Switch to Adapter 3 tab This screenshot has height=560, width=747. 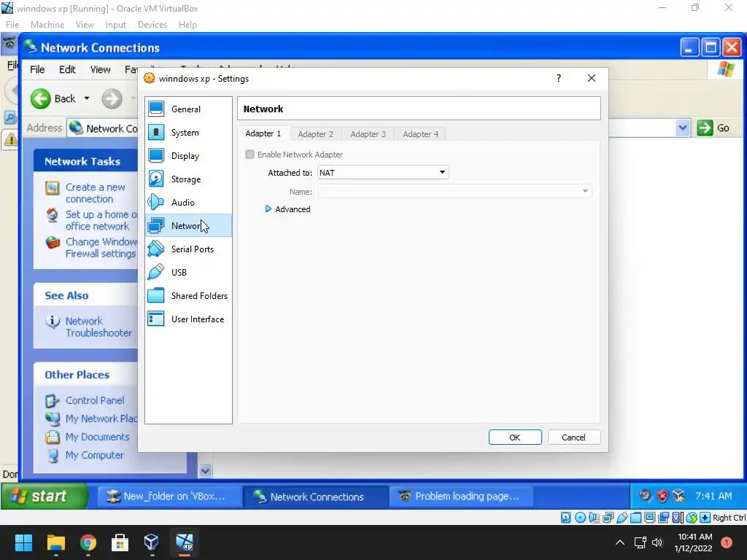[368, 134]
